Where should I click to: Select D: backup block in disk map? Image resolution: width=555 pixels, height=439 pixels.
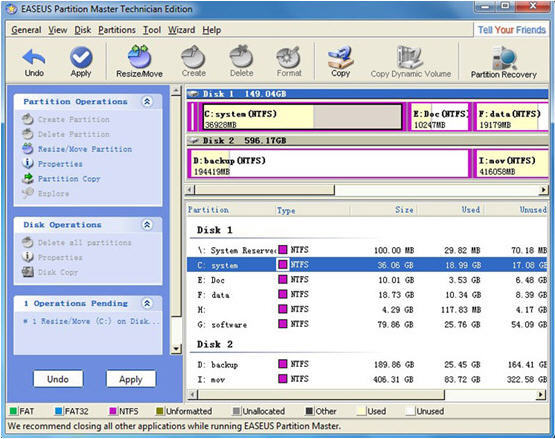point(329,164)
